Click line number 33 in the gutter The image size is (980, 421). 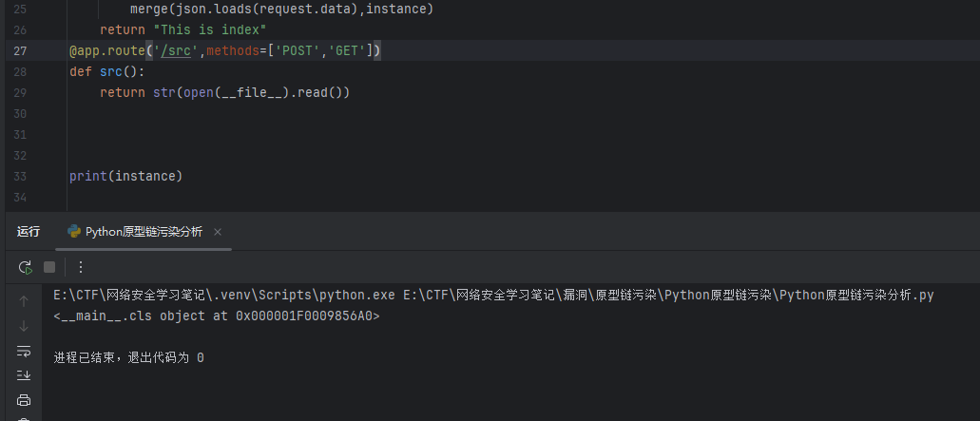click(x=21, y=176)
